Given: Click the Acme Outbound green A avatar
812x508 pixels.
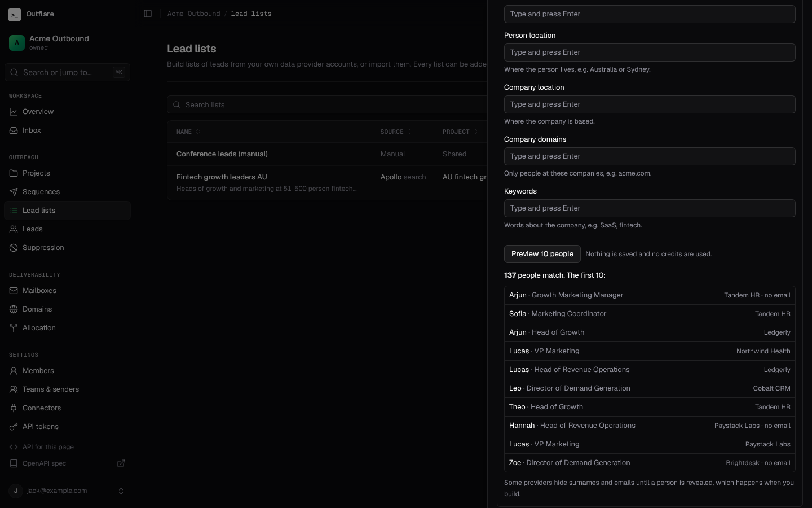Looking at the screenshot, I should pos(17,42).
